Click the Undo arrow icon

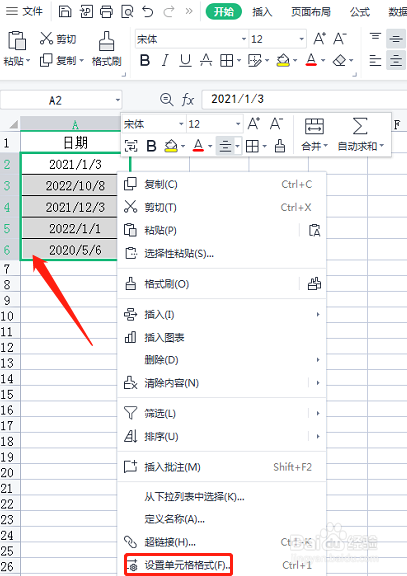tap(148, 12)
